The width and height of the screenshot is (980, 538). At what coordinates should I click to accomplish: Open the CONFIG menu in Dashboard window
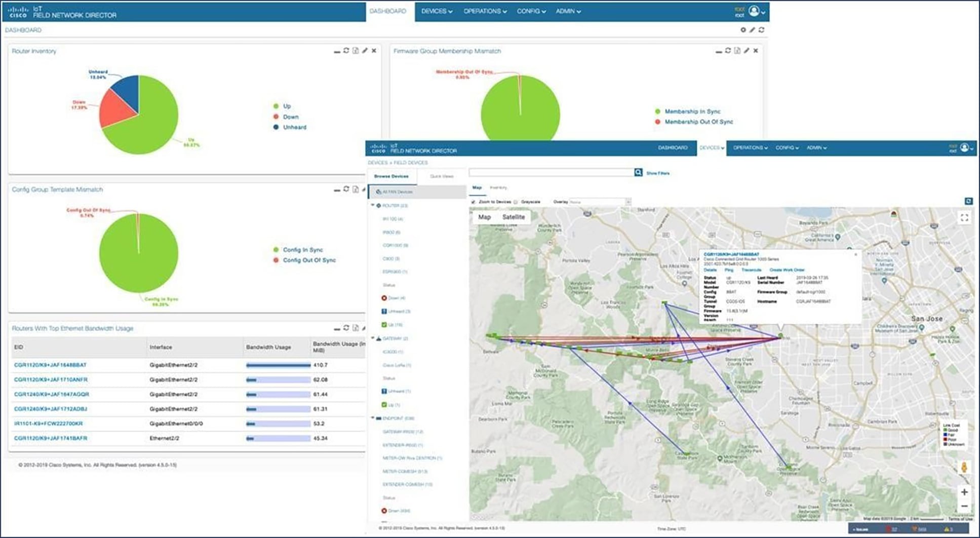click(531, 11)
